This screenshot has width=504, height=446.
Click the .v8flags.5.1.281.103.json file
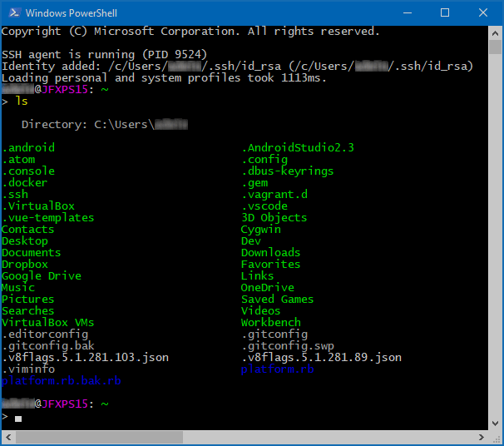point(85,358)
